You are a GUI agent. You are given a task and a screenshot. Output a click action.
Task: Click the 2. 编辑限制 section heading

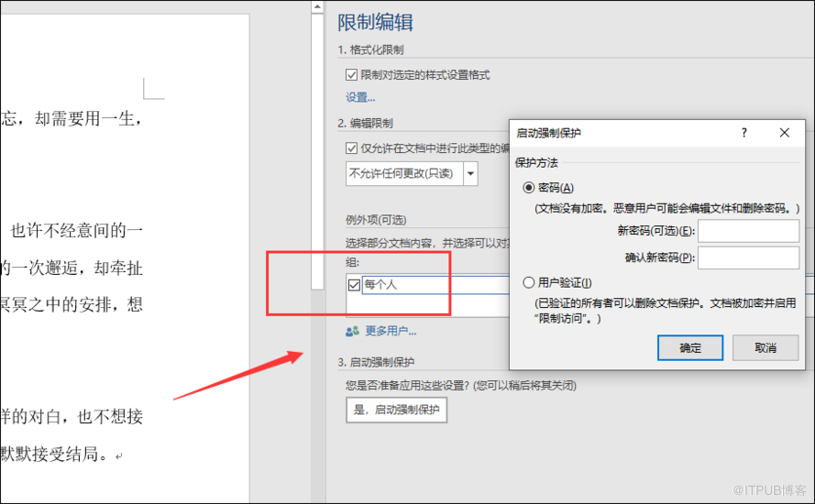pos(365,123)
